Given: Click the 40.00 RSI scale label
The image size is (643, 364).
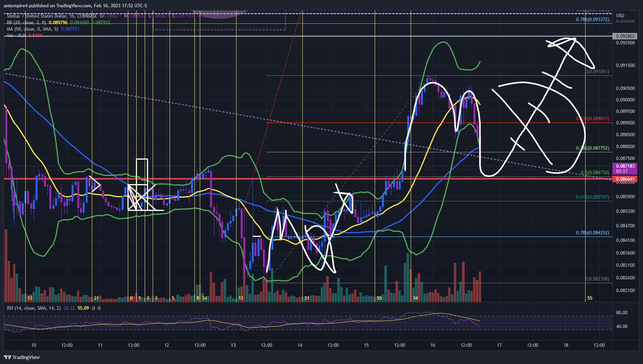Looking at the screenshot, I should tap(622, 326).
